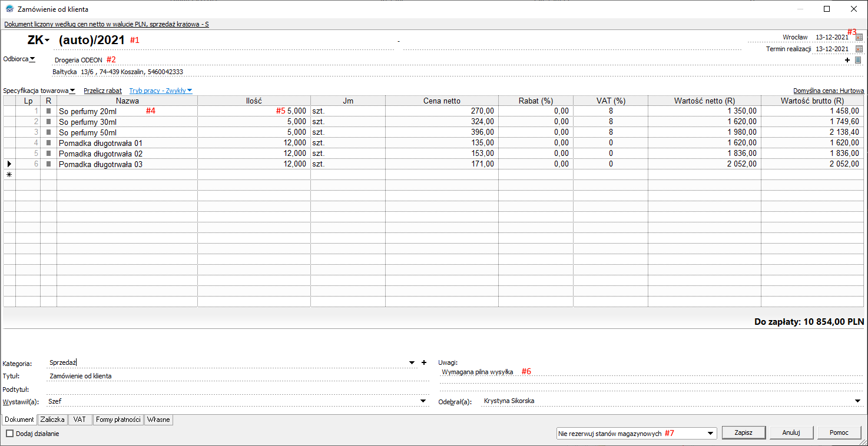This screenshot has height=446, width=868.
Task: Click the plus icon next to Kategoria
Action: [423, 363]
